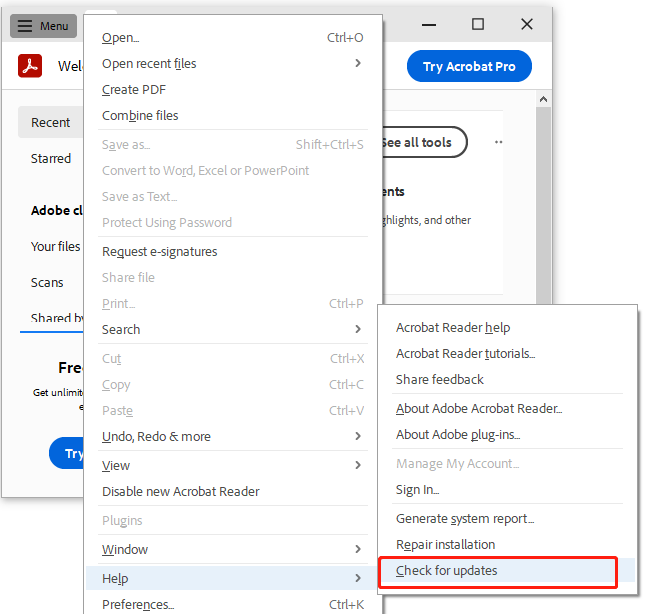Screen dimensions: 646x614
Task: Select Share feedback in Help submenu
Action: click(x=508, y=380)
